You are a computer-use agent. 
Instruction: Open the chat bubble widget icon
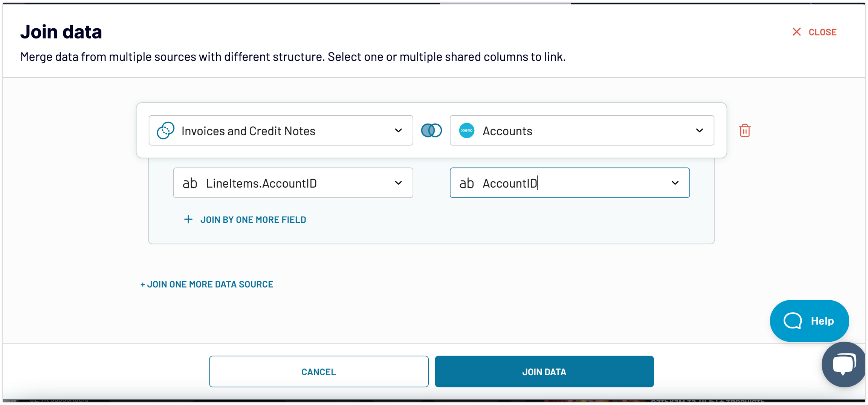(844, 364)
